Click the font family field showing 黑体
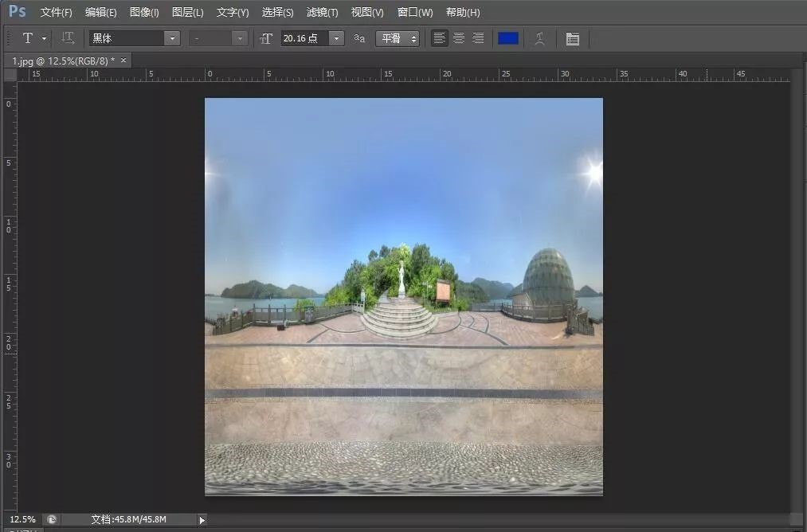This screenshot has height=532, width=807. pyautogui.click(x=127, y=38)
